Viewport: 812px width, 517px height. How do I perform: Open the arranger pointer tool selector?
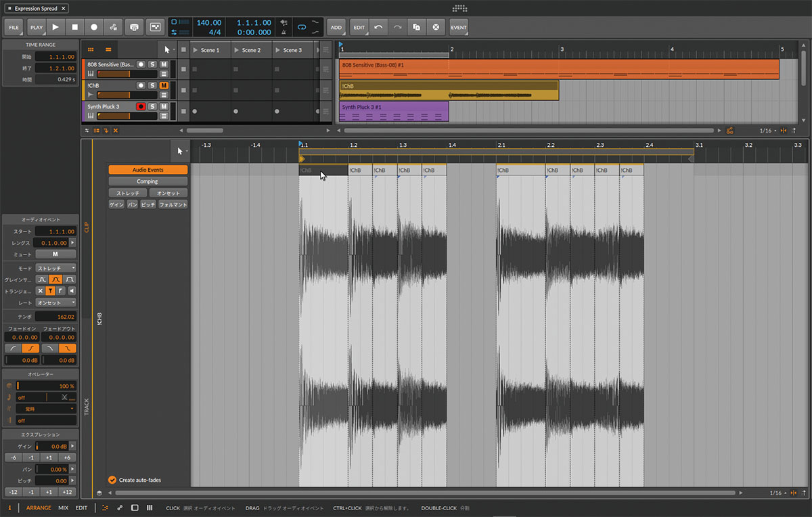pyautogui.click(x=168, y=49)
